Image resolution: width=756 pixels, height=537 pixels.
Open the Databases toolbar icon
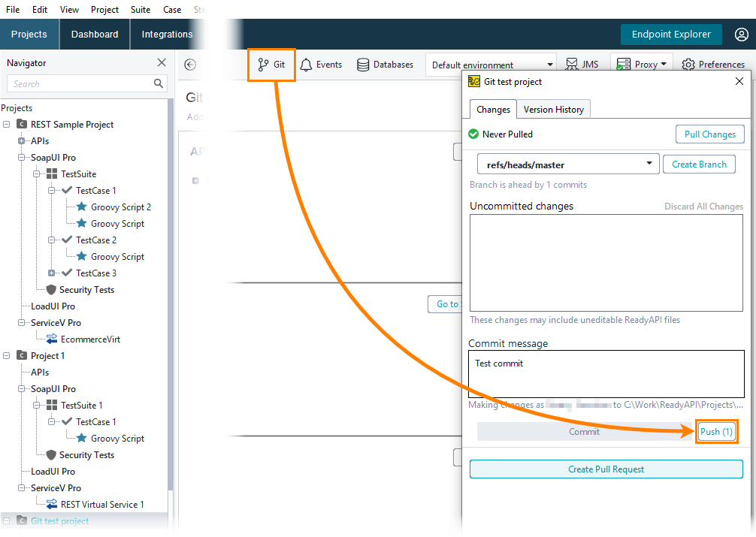coord(363,65)
